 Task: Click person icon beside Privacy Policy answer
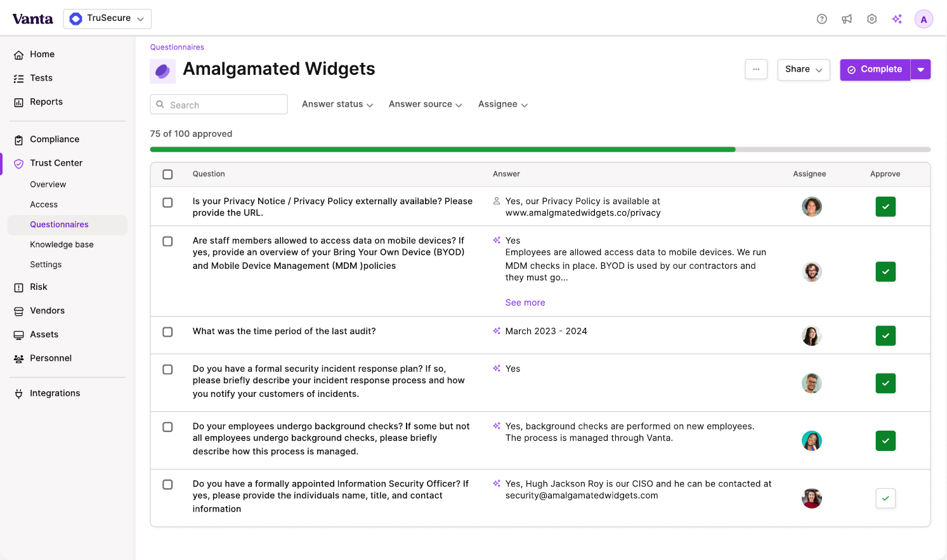point(497,201)
